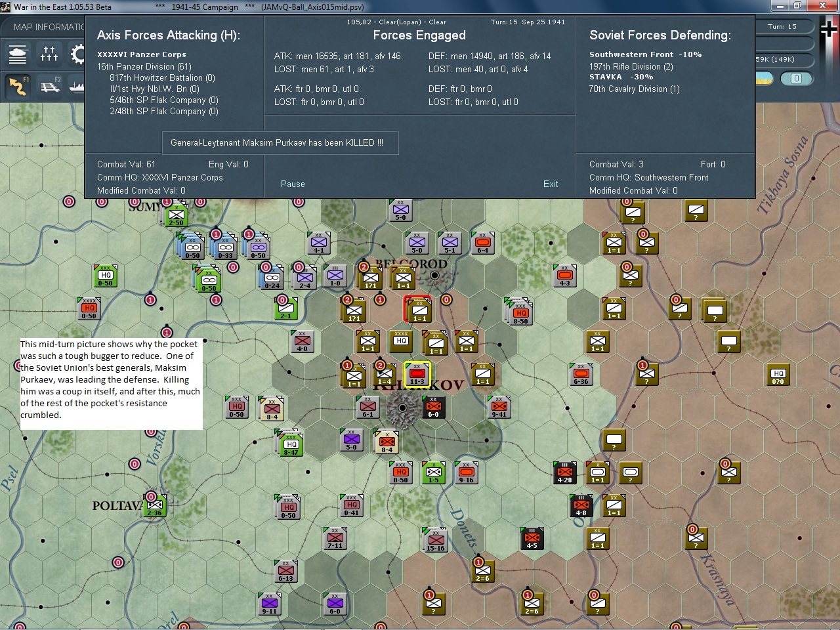Screen dimensions: 840x630
Task: Click '197th Rifle Division (2)' defender entry
Action: click(x=631, y=66)
